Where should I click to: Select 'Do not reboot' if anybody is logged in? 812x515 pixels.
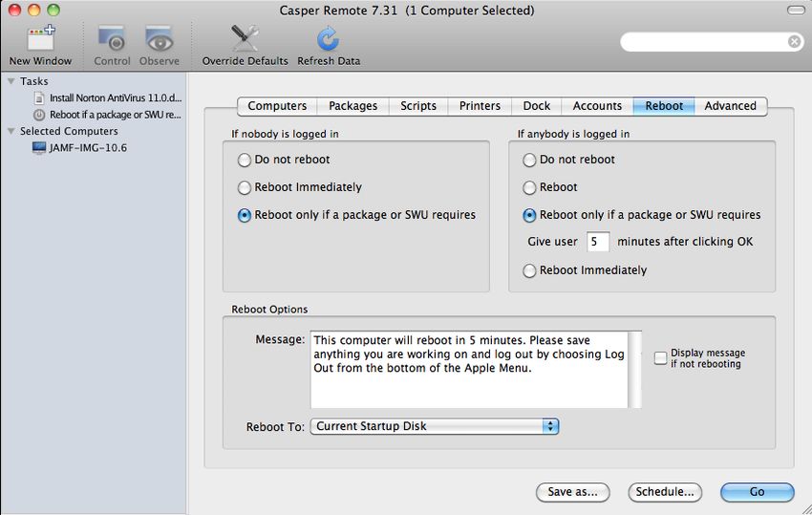[x=529, y=161]
